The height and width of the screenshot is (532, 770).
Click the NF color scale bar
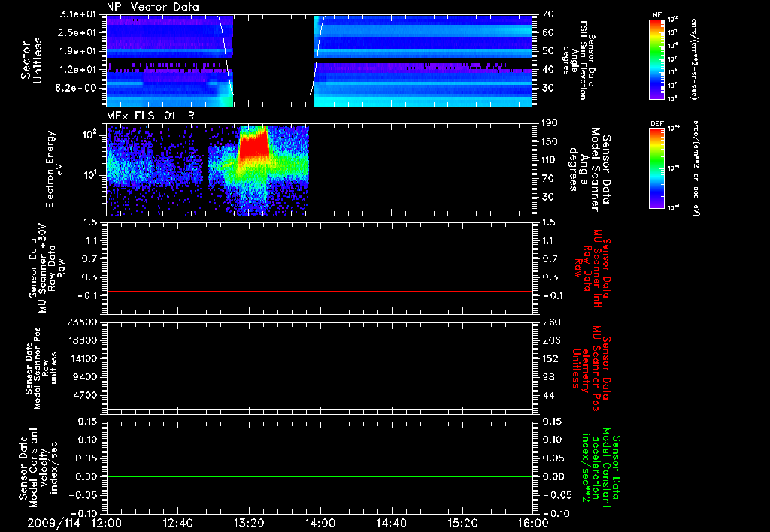[x=656, y=59]
